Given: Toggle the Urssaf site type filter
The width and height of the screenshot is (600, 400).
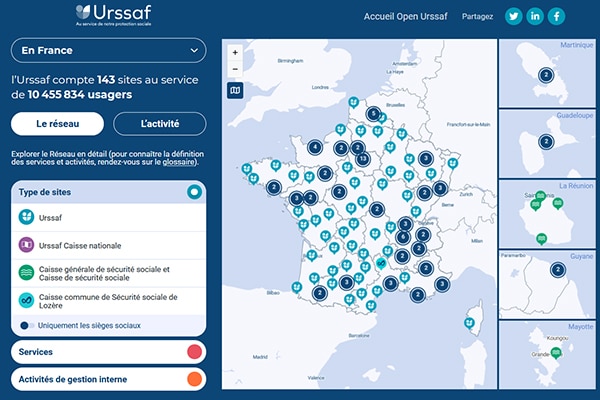Looking at the screenshot, I should (x=27, y=216).
